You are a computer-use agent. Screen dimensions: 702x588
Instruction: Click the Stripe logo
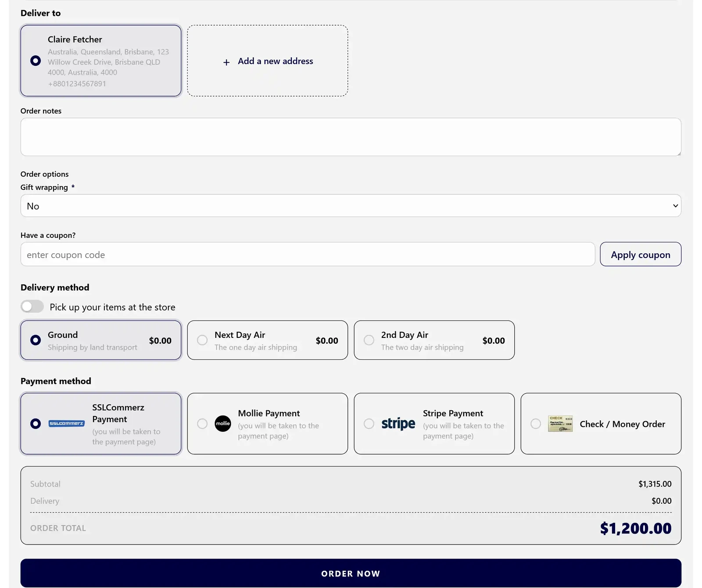[398, 423]
